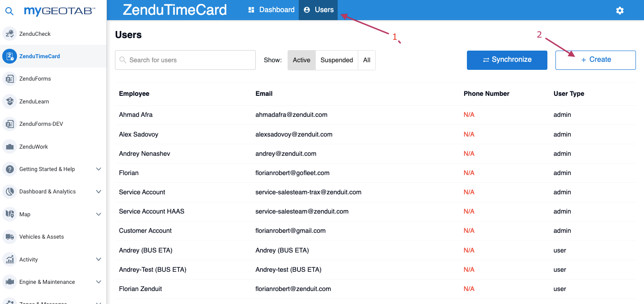Click the ZenduTimeCard header title

tap(175, 10)
